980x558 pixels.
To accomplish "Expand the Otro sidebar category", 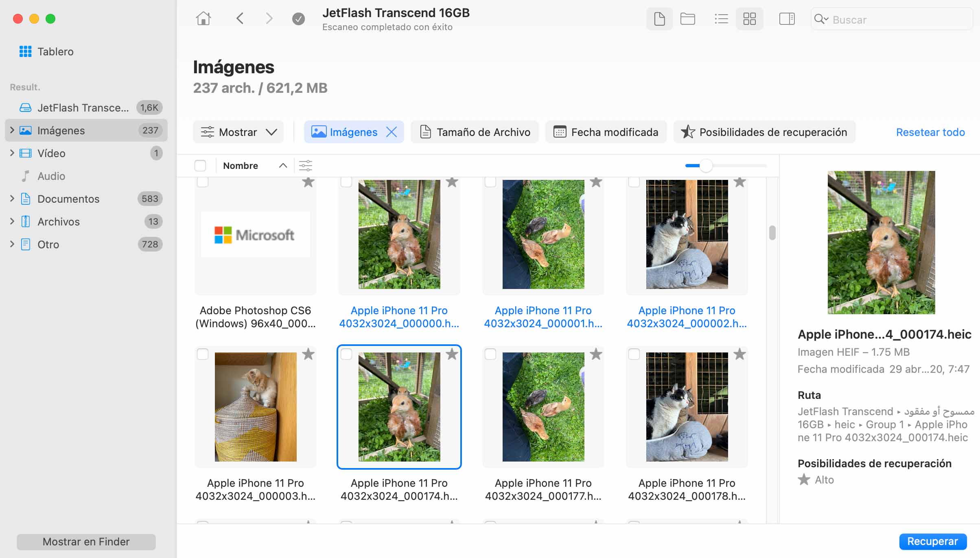I will 12,244.
